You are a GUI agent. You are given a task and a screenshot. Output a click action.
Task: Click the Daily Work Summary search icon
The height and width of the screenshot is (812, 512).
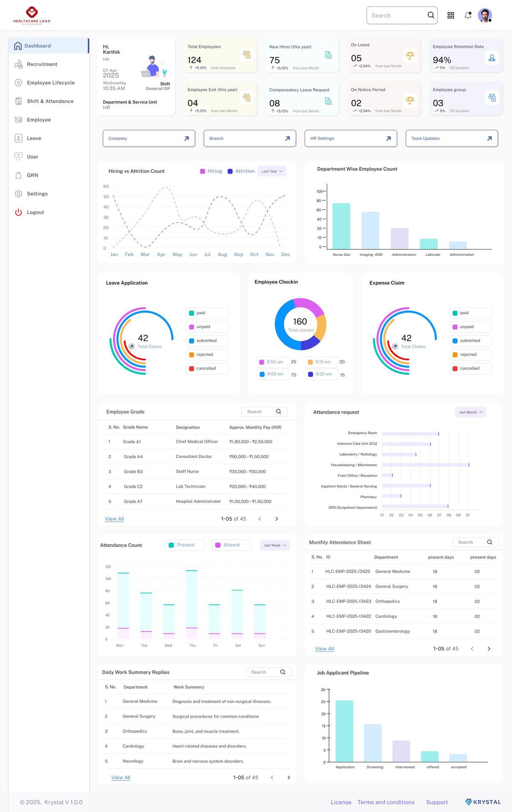pyautogui.click(x=283, y=672)
